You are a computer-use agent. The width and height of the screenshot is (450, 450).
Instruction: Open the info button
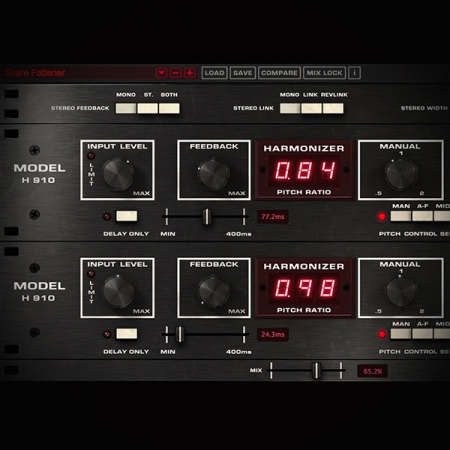tap(354, 73)
